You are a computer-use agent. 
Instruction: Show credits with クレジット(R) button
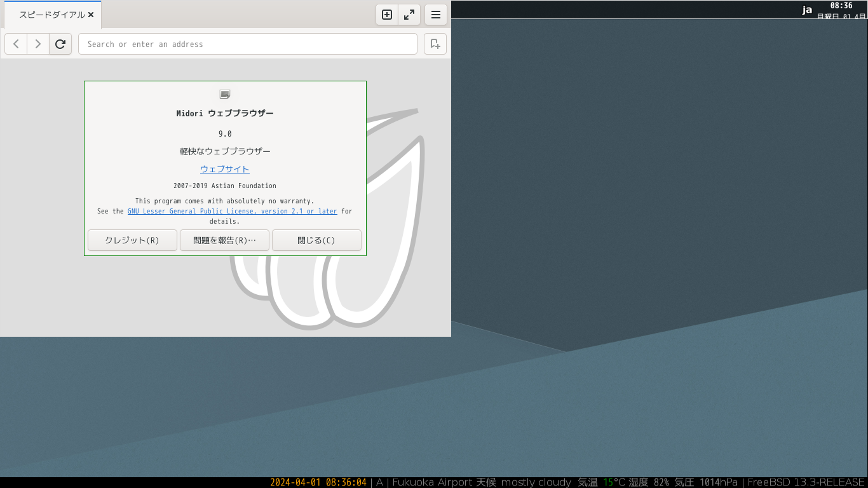point(132,240)
